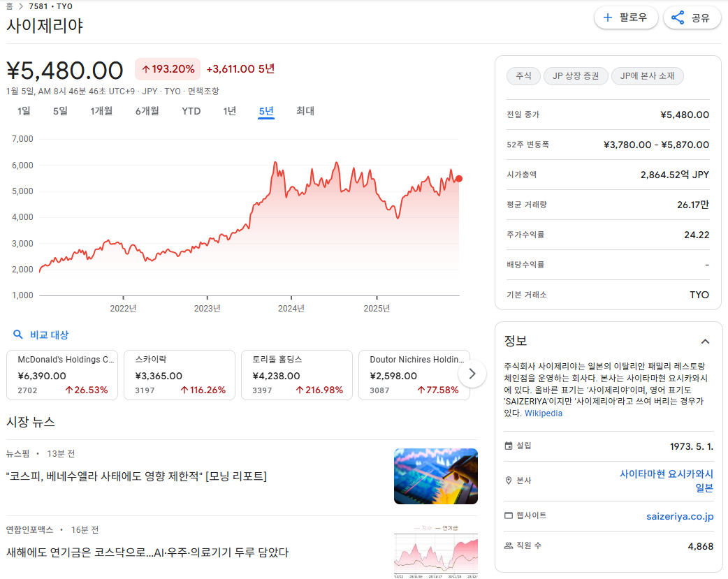
Task: Click the stock-screen thumbnail of 뉴스핌 article
Action: tap(435, 476)
